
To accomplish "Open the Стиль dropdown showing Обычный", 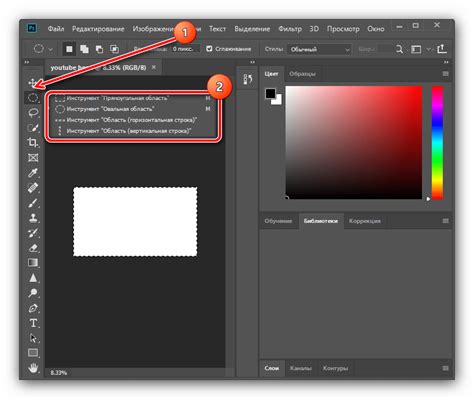I will tap(319, 49).
